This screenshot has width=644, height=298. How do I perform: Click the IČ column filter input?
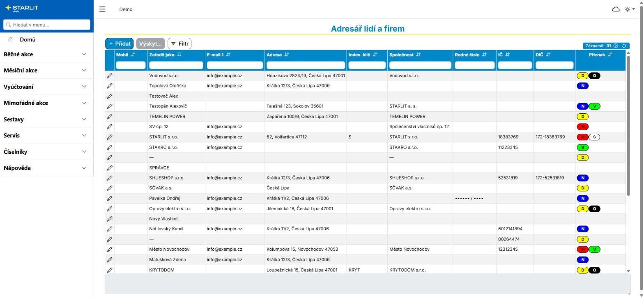(x=515, y=65)
